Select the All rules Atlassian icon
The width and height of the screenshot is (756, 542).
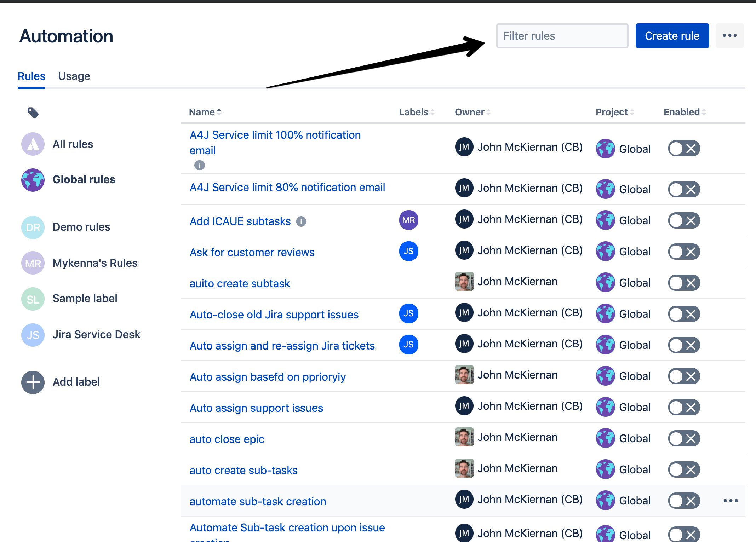click(x=33, y=144)
